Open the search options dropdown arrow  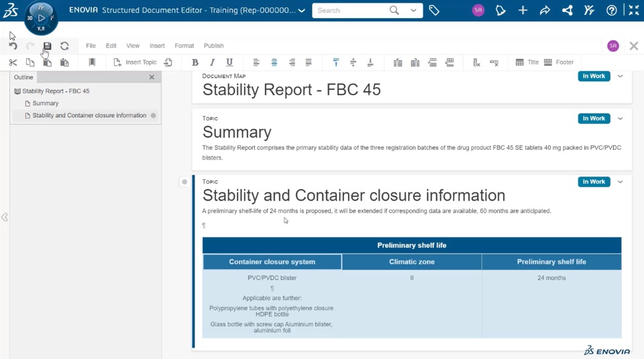point(413,11)
